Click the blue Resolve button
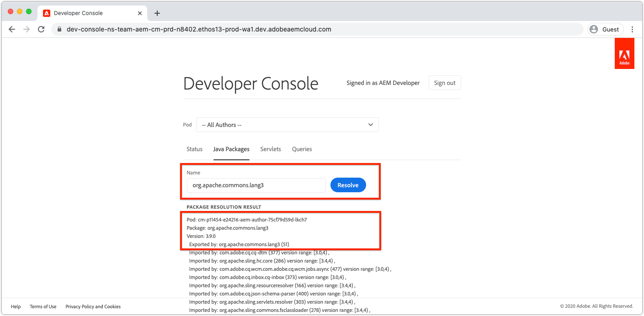The width and height of the screenshot is (644, 316). (348, 185)
